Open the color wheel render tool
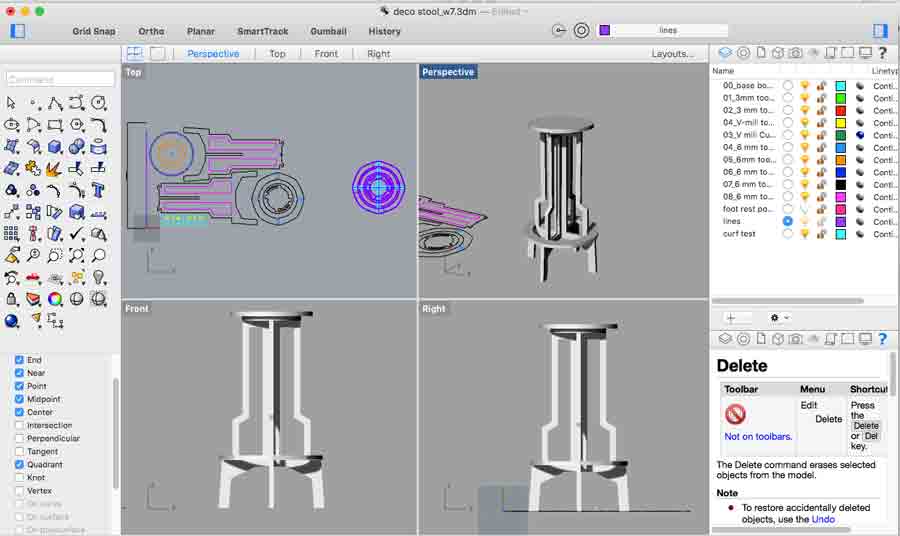 tap(55, 299)
